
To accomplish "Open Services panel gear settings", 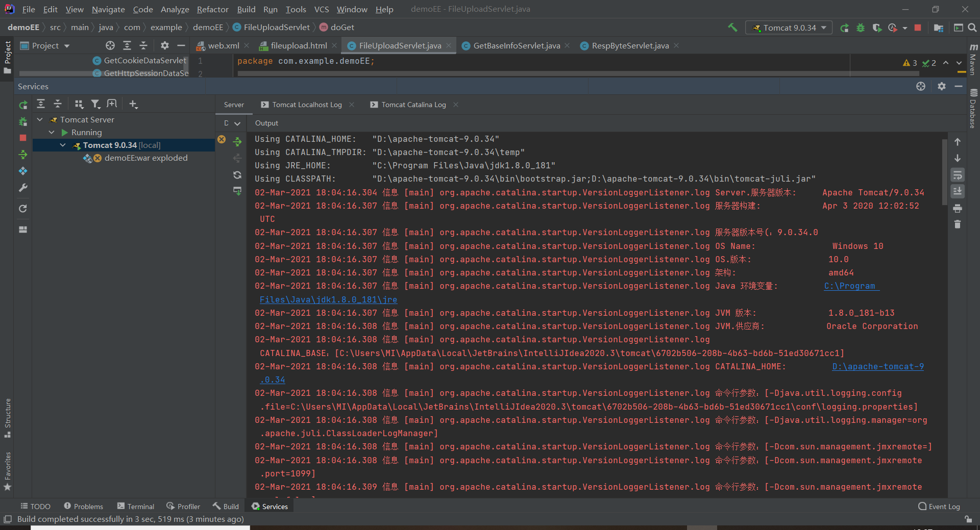I will point(942,86).
